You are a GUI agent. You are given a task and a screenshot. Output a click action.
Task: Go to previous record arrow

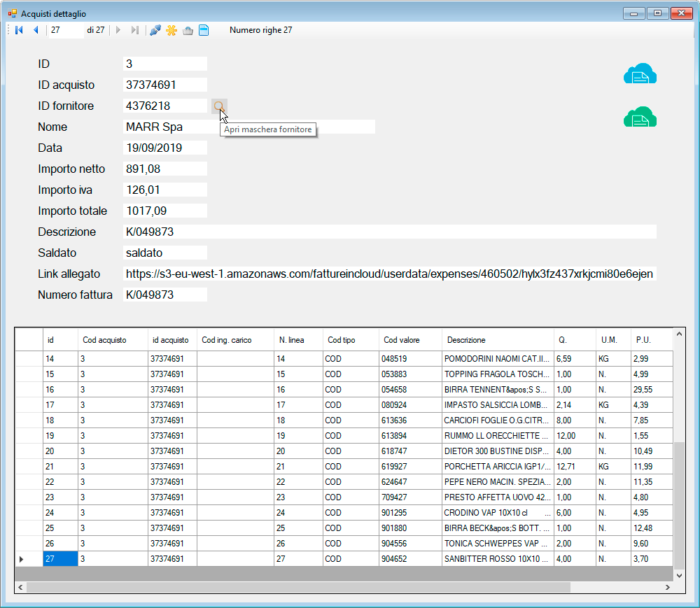tap(36, 30)
